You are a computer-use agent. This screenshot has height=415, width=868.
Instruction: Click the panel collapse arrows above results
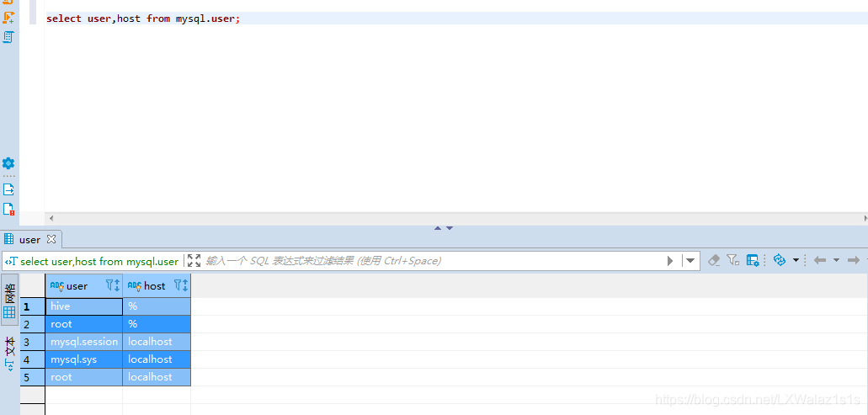[x=444, y=228]
